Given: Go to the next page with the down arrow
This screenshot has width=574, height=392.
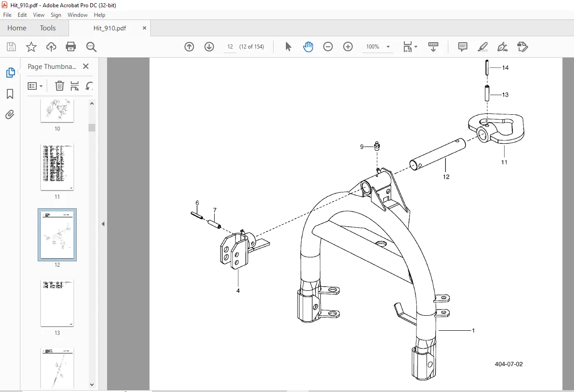Looking at the screenshot, I should coord(209,47).
